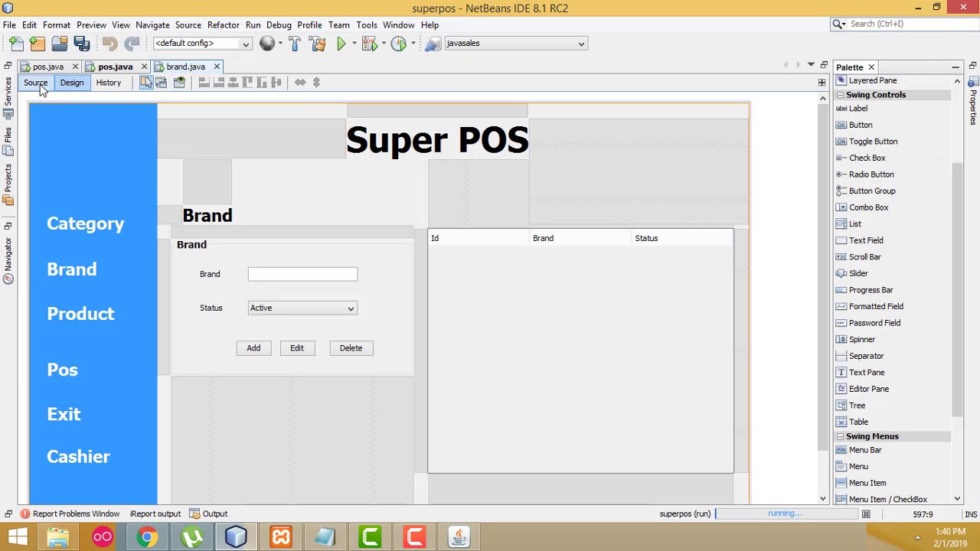Click Clean and Build Project icon
Viewport: 980px width, 551px height.
[318, 44]
